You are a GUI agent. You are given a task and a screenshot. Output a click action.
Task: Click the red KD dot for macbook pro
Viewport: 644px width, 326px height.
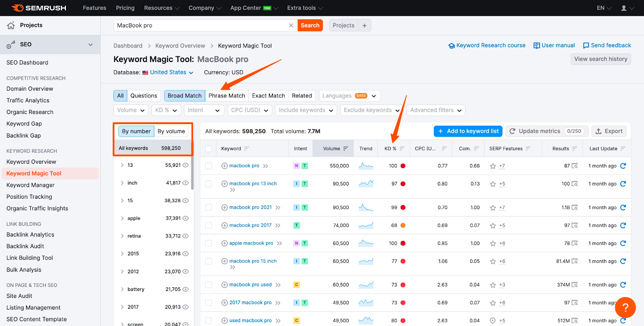[x=403, y=166]
